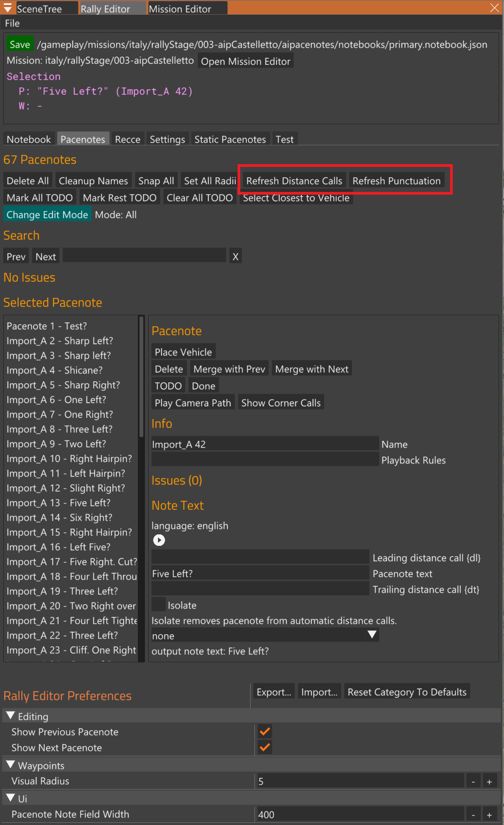Open the window dropdown arrow beside SceneTree
This screenshot has height=825, width=504.
8,8
